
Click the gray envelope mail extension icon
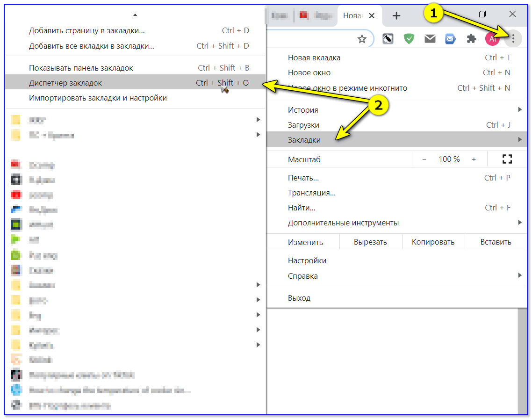pyautogui.click(x=430, y=39)
